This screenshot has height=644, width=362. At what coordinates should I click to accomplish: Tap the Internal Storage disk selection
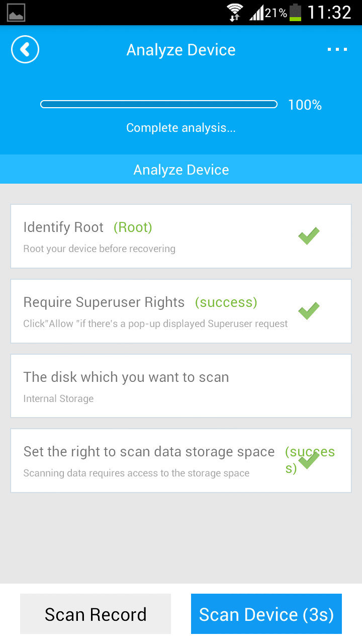(58, 398)
